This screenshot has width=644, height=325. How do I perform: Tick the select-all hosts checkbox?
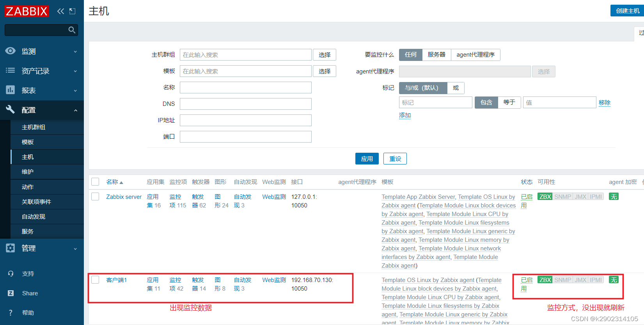(x=95, y=182)
